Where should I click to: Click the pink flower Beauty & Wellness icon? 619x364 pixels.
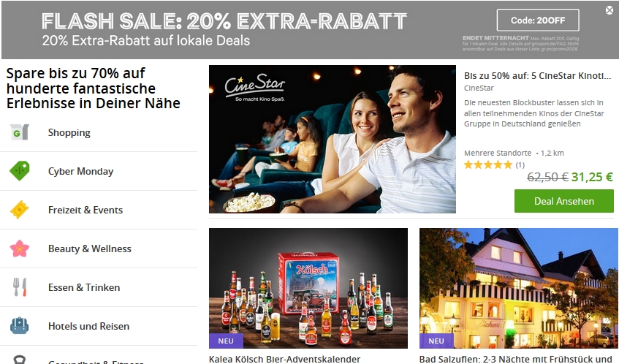[19, 249]
